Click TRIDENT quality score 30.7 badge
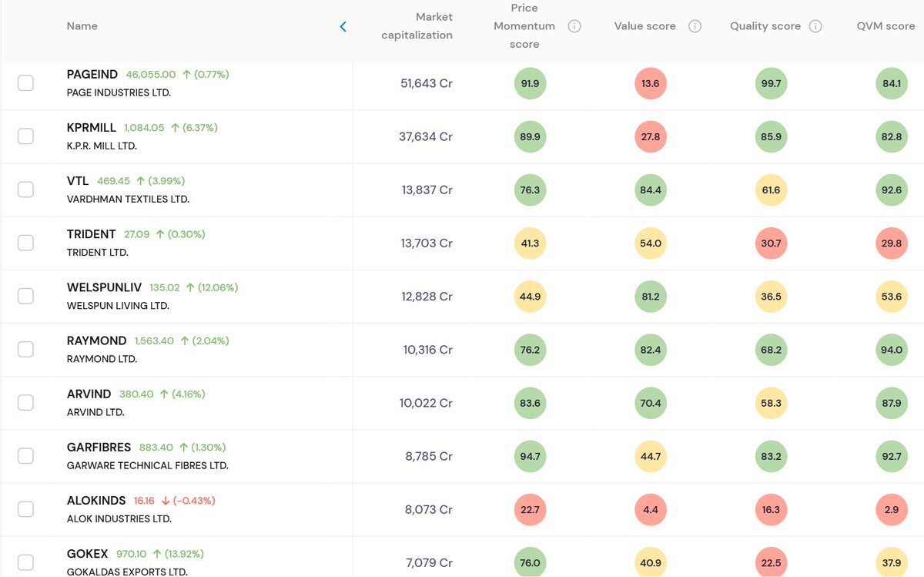This screenshot has width=924, height=577. click(771, 243)
